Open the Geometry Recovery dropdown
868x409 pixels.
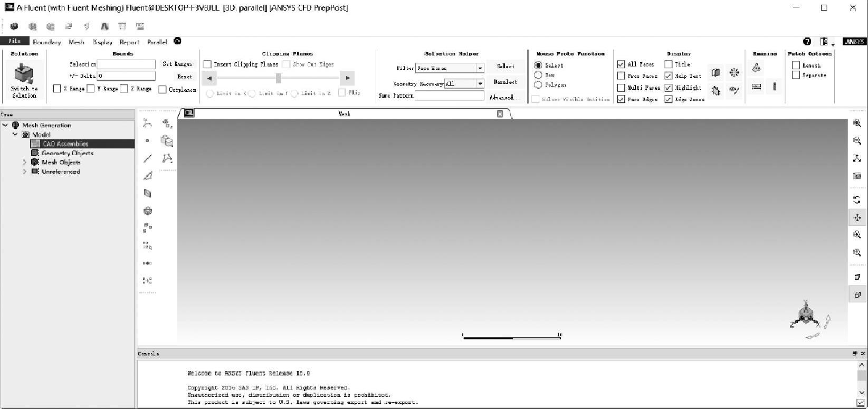(464, 83)
